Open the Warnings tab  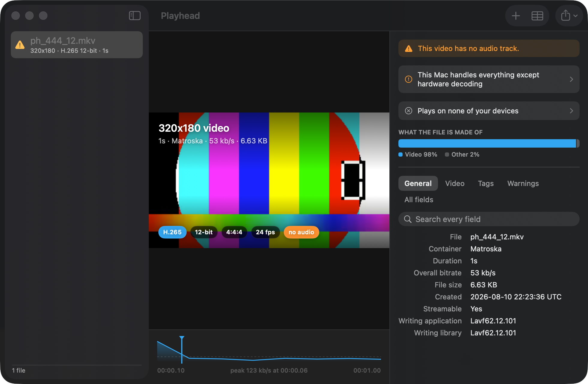click(523, 183)
